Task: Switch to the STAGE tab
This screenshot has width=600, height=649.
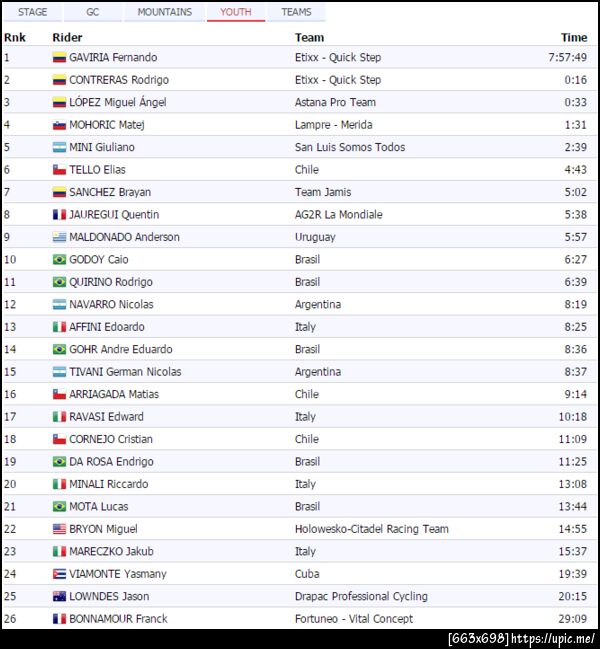Action: [x=32, y=12]
